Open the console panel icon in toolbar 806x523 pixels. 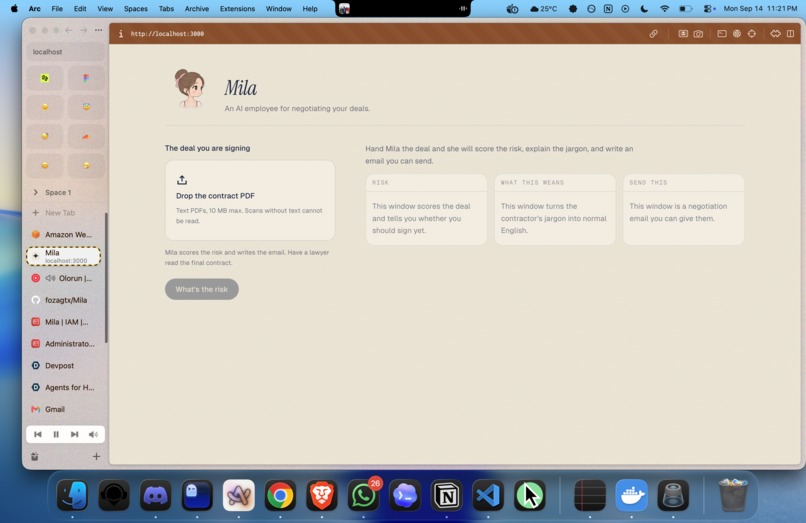pos(722,34)
